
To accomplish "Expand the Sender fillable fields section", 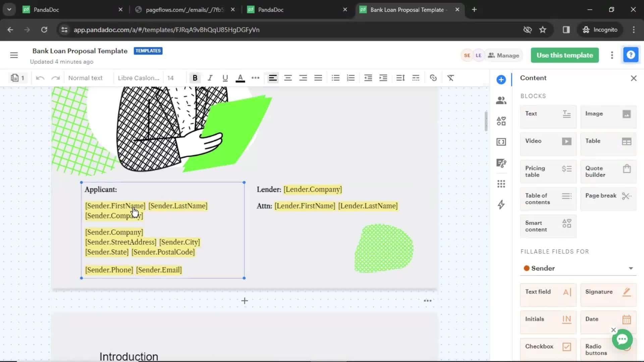I will pyautogui.click(x=632, y=268).
